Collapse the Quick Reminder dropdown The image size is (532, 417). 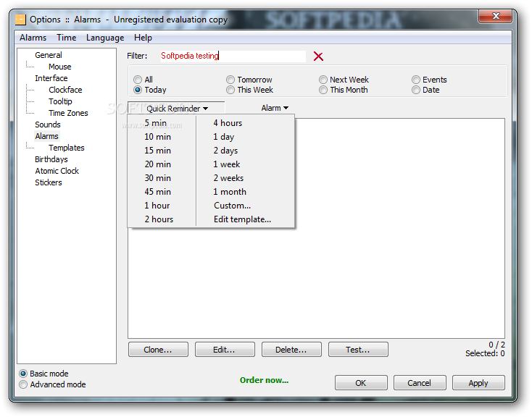click(176, 109)
